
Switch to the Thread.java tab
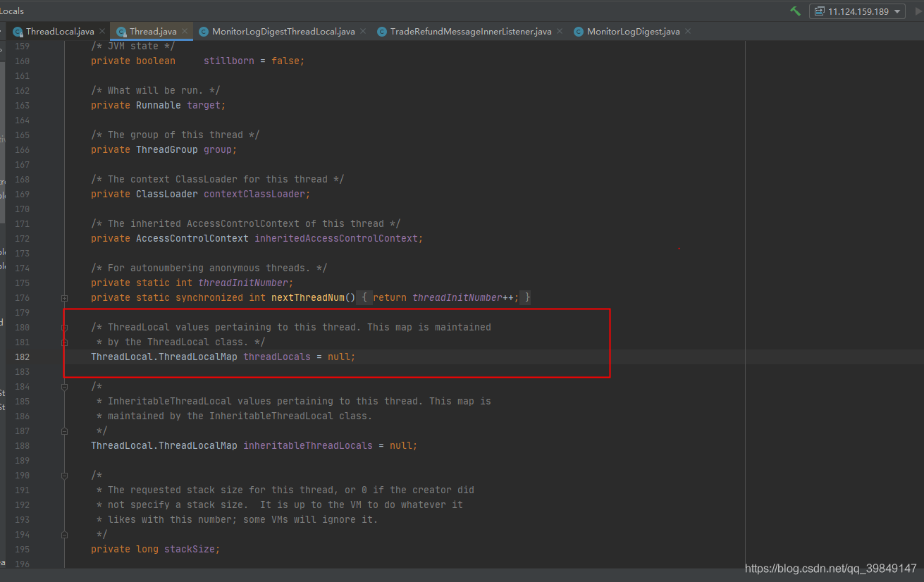[153, 32]
